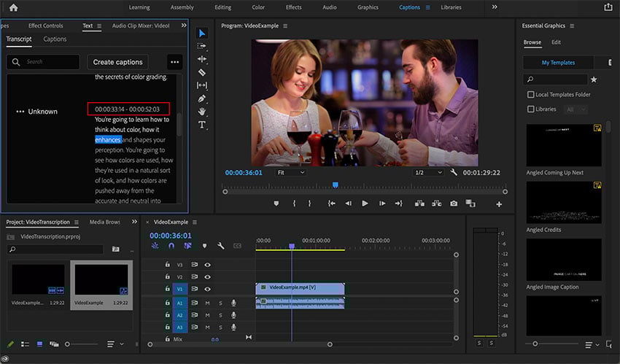Open Program monitor wrench settings

454,173
